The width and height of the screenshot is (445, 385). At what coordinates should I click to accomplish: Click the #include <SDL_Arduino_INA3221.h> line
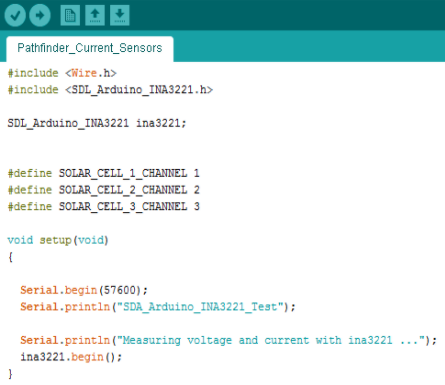click(x=110, y=90)
